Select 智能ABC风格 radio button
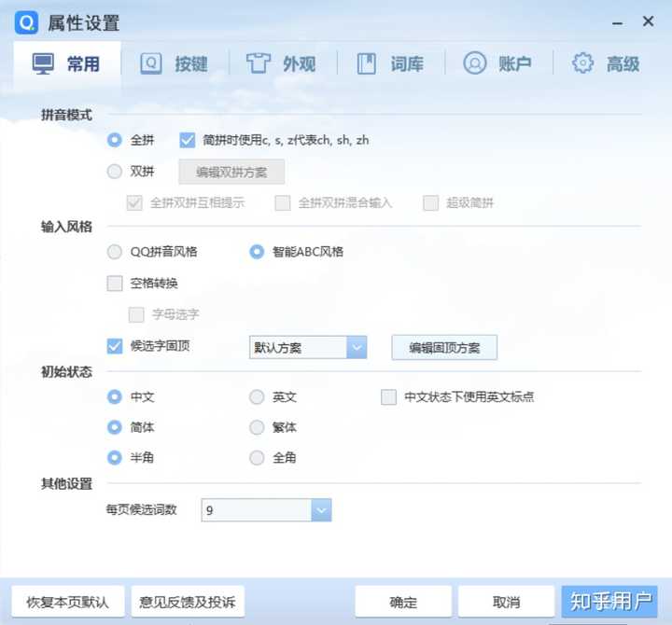 tap(257, 252)
